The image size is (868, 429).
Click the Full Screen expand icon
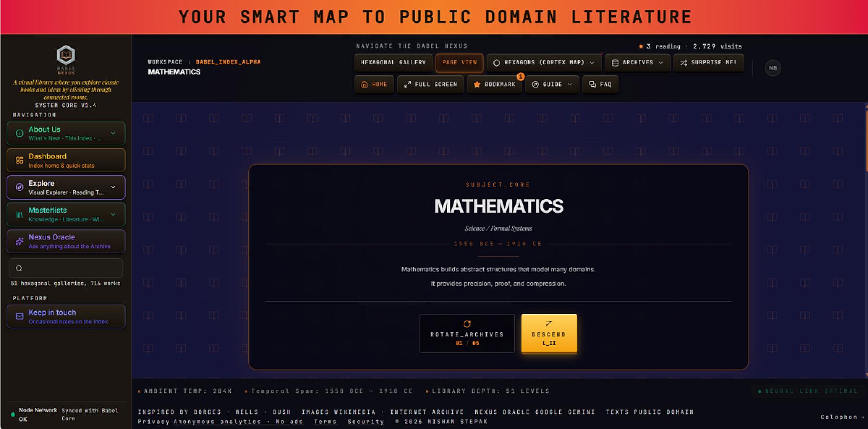[x=408, y=84]
